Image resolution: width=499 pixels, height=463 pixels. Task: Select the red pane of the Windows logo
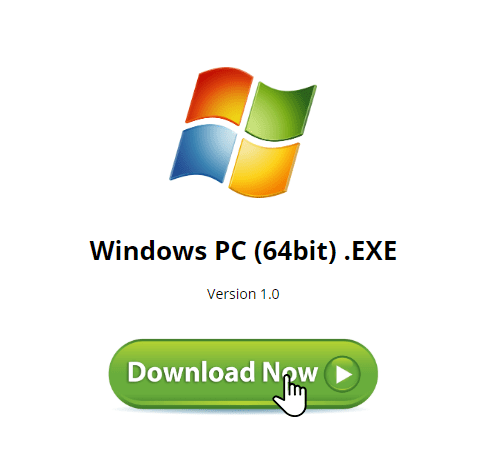point(218,96)
